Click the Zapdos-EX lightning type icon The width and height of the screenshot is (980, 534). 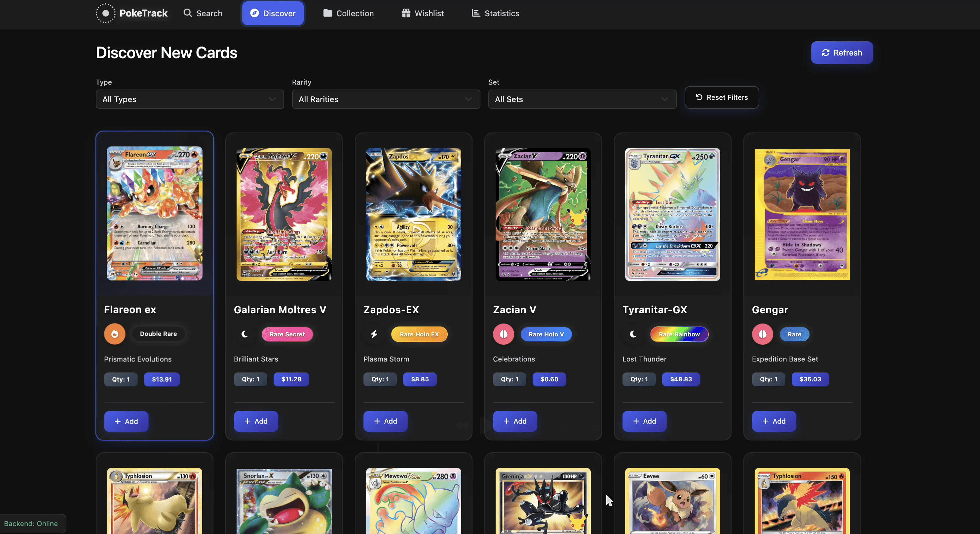374,334
